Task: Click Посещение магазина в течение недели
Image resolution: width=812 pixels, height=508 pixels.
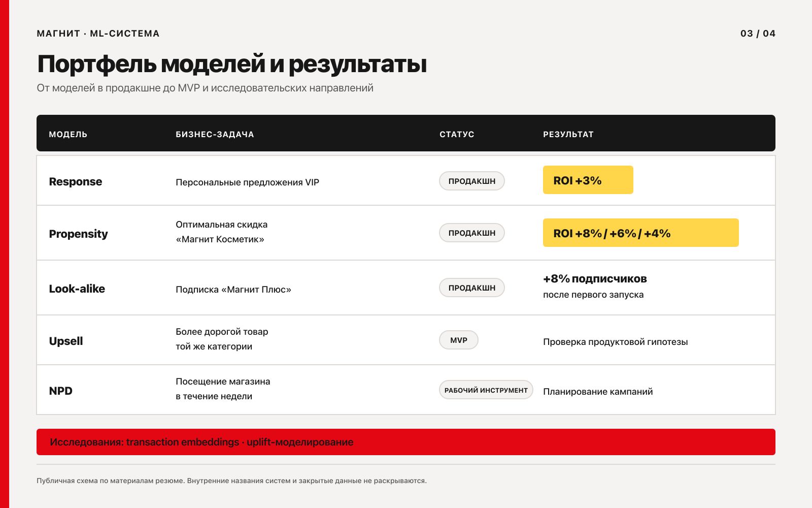Action: [x=223, y=389]
